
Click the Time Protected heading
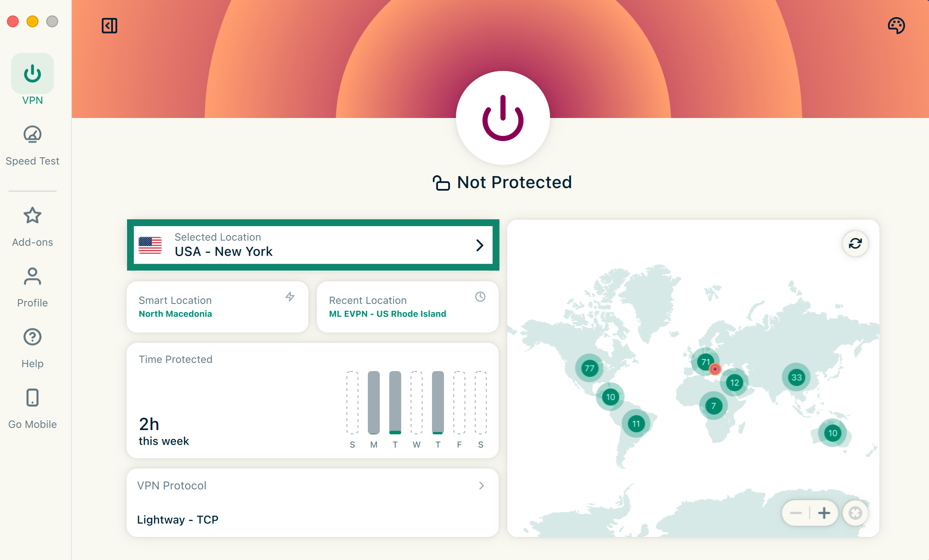pos(175,360)
